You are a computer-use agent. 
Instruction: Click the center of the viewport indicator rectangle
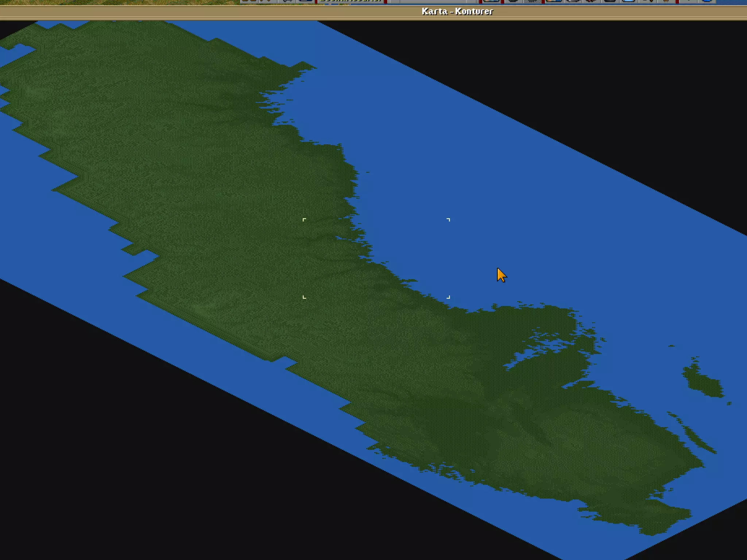tap(376, 258)
